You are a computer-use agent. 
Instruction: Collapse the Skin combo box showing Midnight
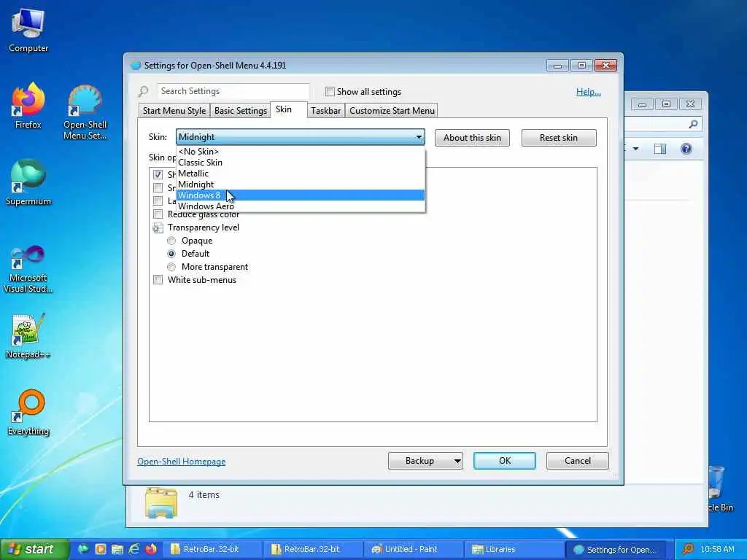point(300,137)
